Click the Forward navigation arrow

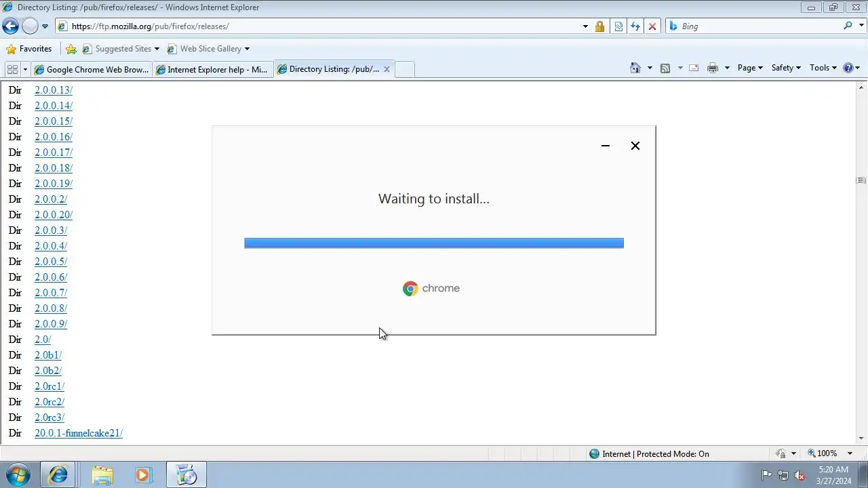(30, 26)
